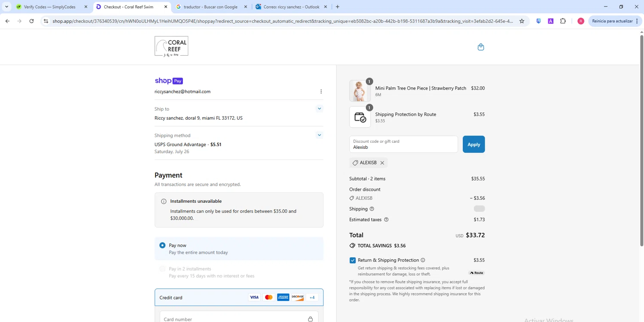Click the Shipping Protection by Route product icon
This screenshot has height=322, width=644.
[360, 117]
